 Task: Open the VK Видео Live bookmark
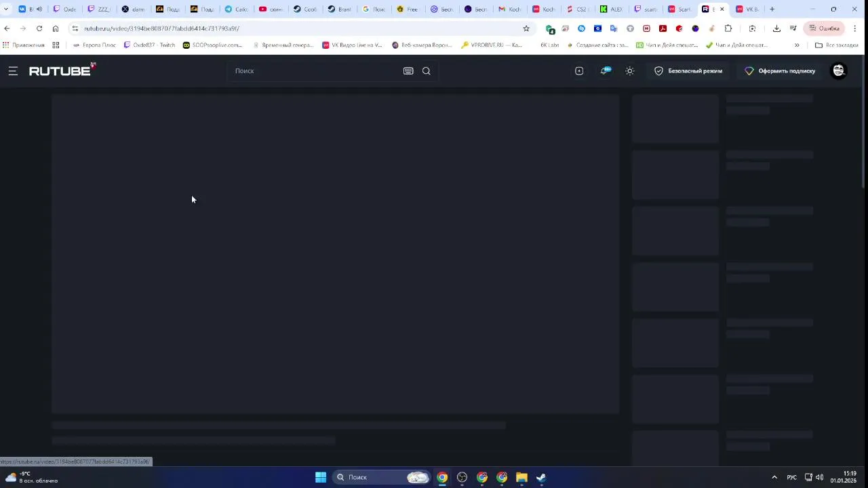pyautogui.click(x=352, y=45)
